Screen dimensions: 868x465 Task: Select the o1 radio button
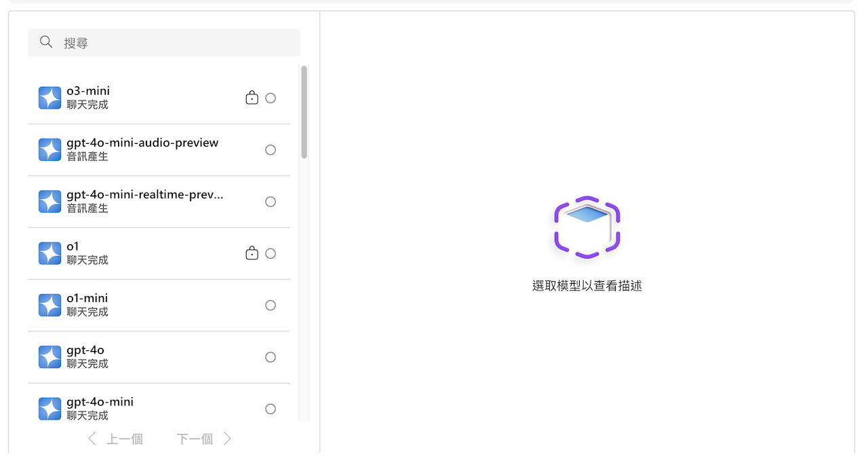(271, 253)
